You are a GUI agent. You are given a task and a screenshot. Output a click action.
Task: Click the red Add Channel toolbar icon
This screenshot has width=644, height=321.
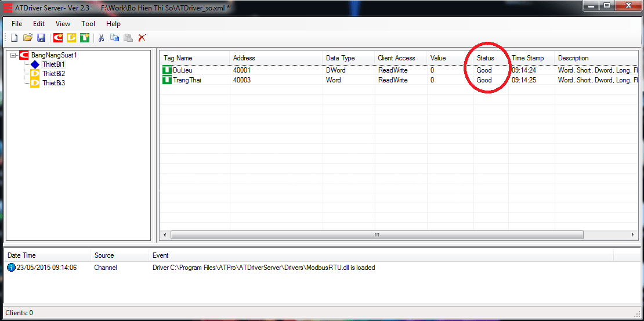point(58,38)
